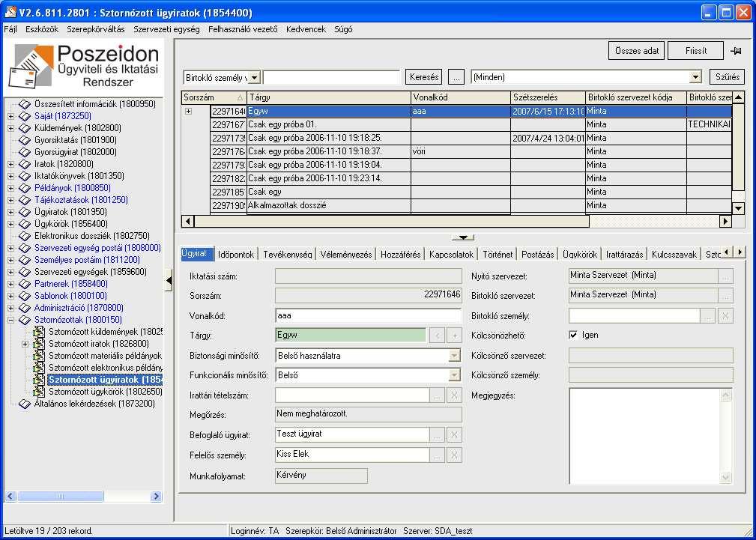Click the grid horizontal scrollbar thumb
This screenshot has height=540, width=756.
tap(392, 222)
